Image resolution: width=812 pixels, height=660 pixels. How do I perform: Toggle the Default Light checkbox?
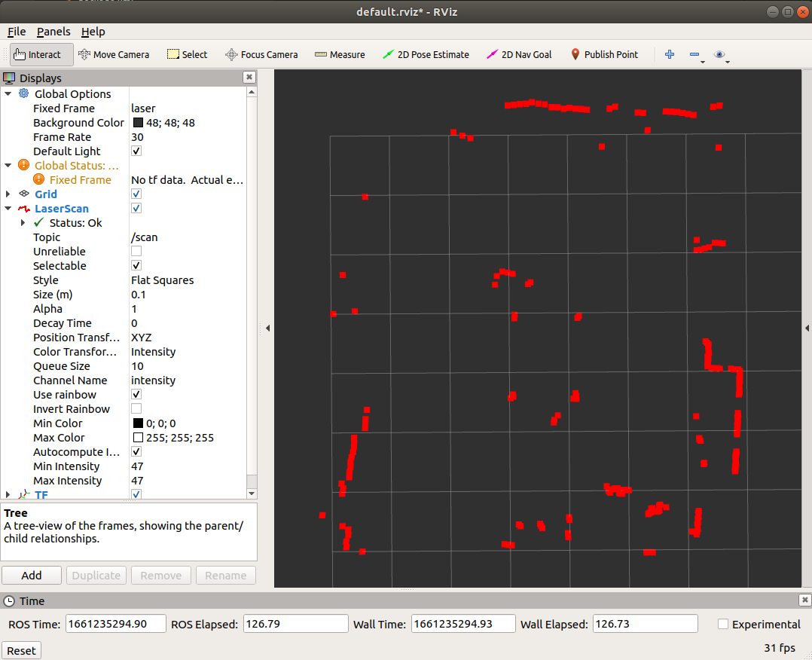pos(136,151)
